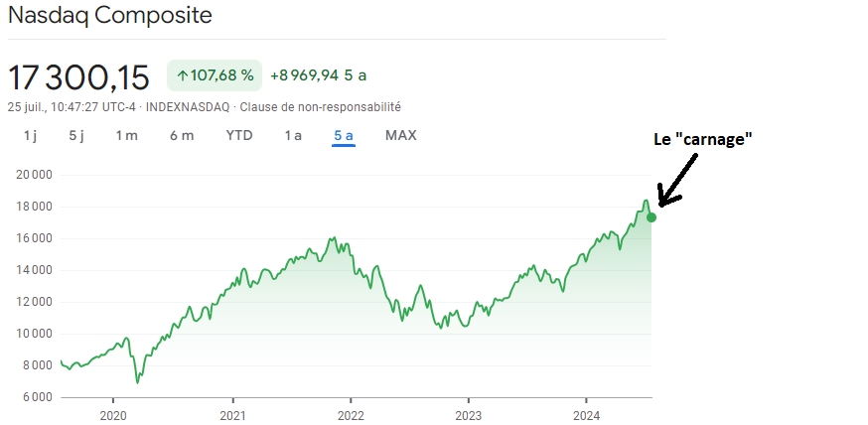Viewport: 868px width, 425px height.
Task: Click the active 5 a range tab
Action: tap(344, 135)
